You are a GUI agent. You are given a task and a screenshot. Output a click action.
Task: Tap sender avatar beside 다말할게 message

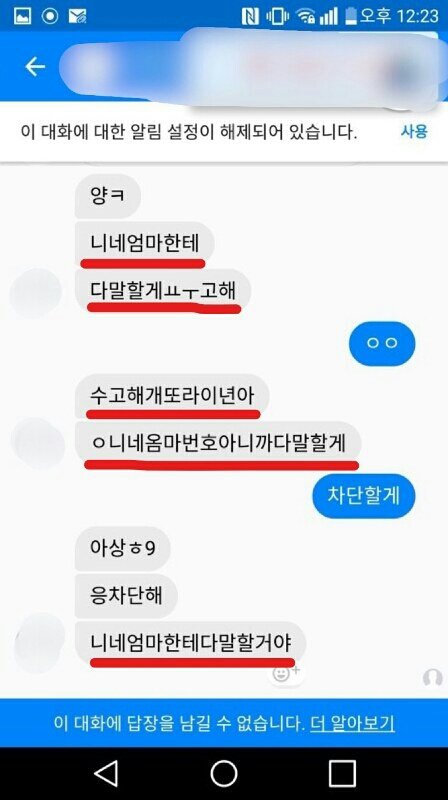pos(36,294)
